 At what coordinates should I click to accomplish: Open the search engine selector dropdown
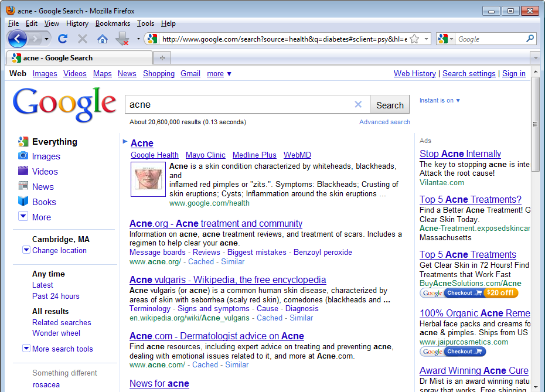451,39
